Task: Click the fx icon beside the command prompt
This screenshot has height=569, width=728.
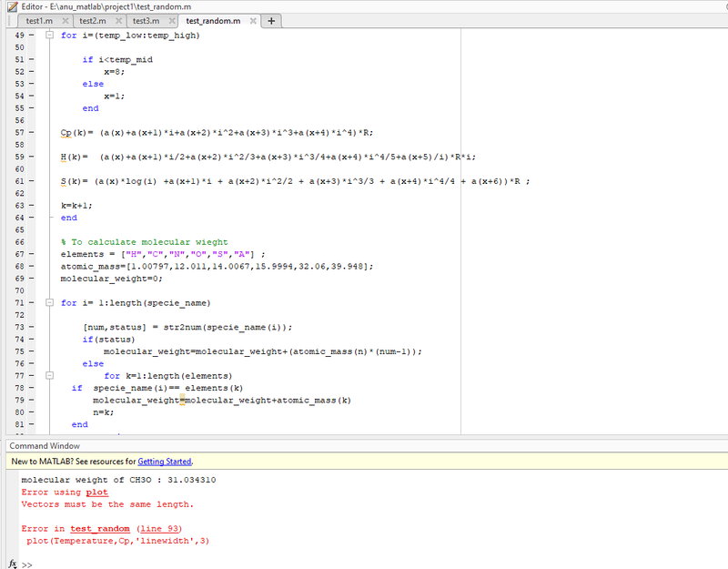Action: pos(12,564)
